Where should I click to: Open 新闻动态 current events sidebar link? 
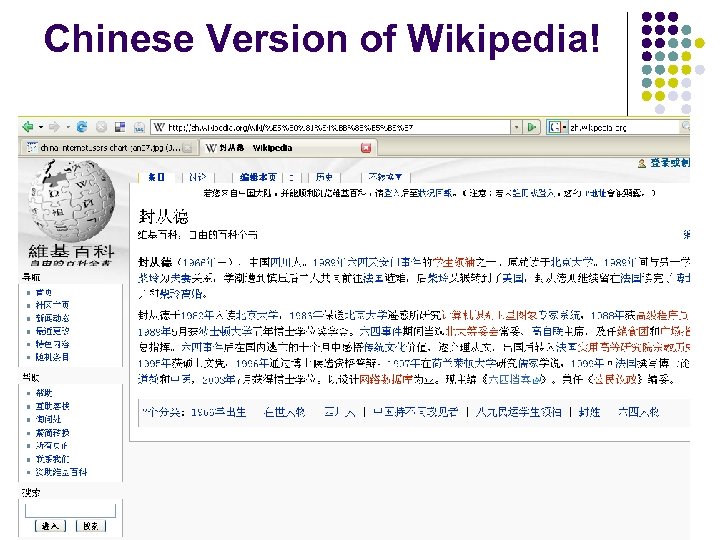pyautogui.click(x=52, y=318)
